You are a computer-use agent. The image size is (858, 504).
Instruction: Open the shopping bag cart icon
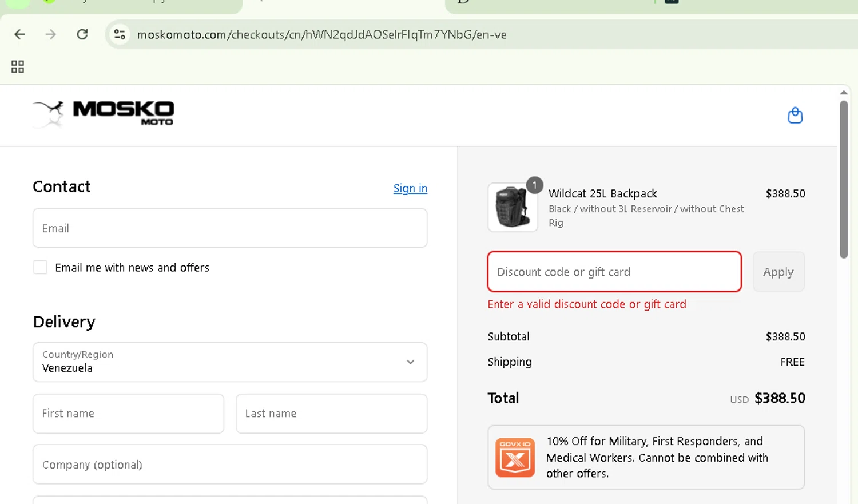pos(795,116)
